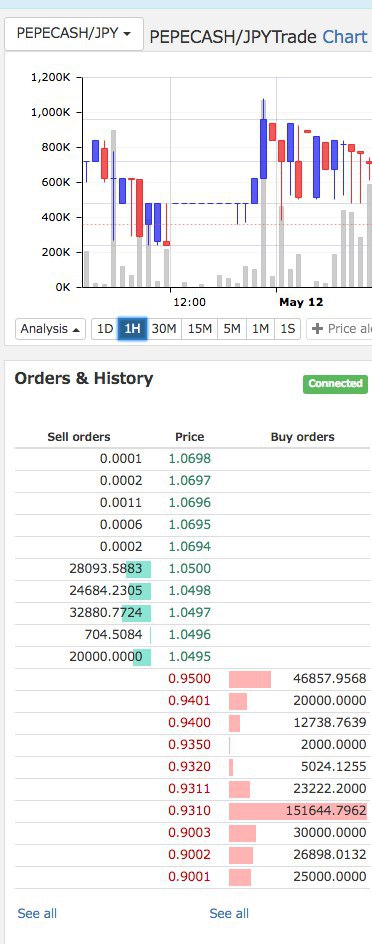This screenshot has height=944, width=372.
Task: Click sell amount 28093.5883
Action: pos(106,568)
